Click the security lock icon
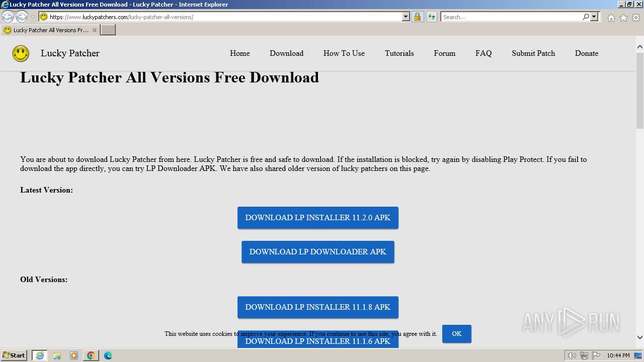Screen dimensions: 644x362 tap(417, 17)
